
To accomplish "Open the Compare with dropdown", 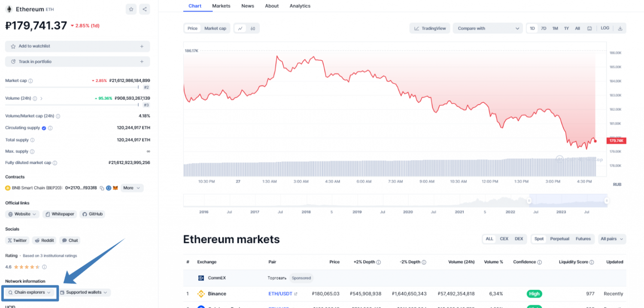I will pos(488,28).
